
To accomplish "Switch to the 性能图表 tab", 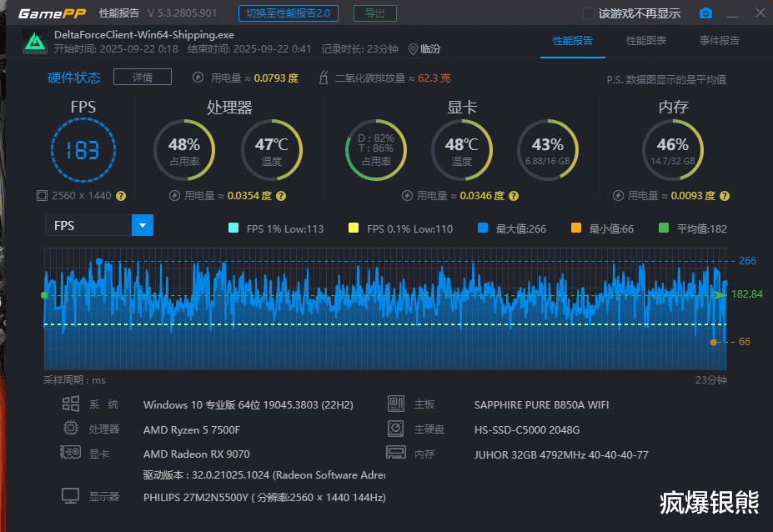I will 645,40.
